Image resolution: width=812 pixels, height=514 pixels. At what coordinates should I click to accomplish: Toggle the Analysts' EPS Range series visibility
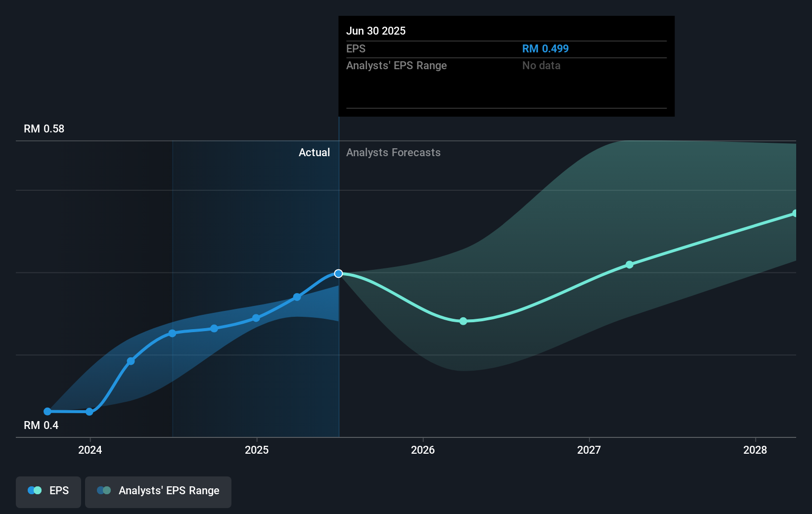click(x=158, y=491)
